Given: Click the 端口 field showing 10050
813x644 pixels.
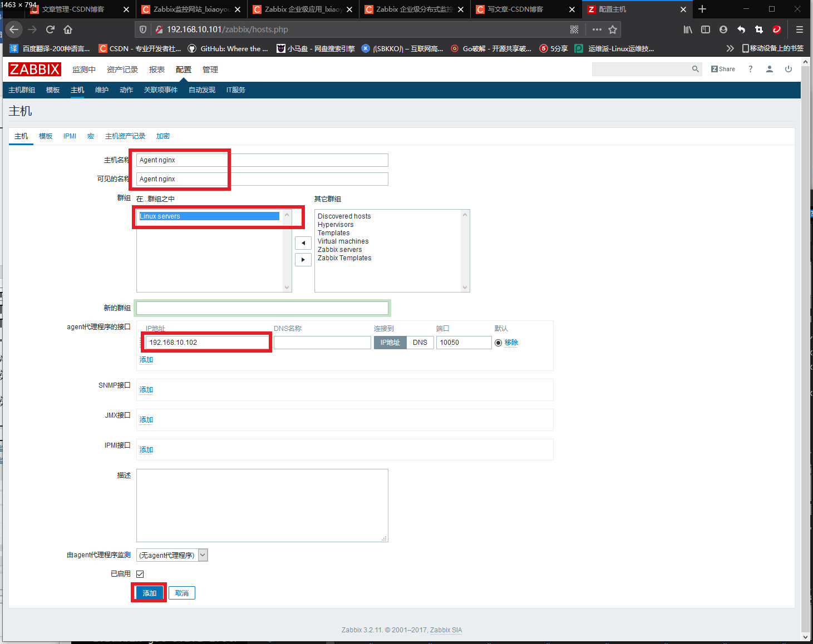Looking at the screenshot, I should click(x=464, y=343).
